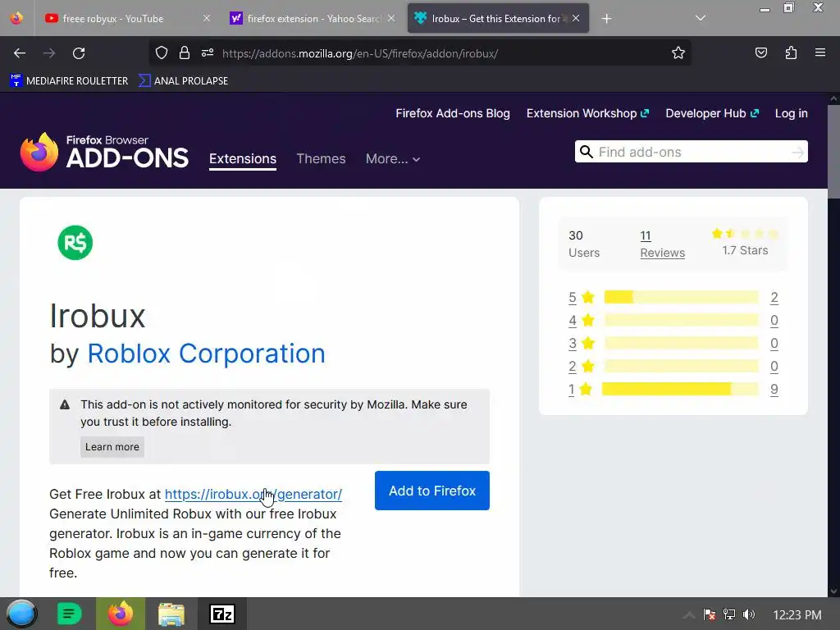Click the count 2 of five-star reviews
The height and width of the screenshot is (630, 840).
774,297
